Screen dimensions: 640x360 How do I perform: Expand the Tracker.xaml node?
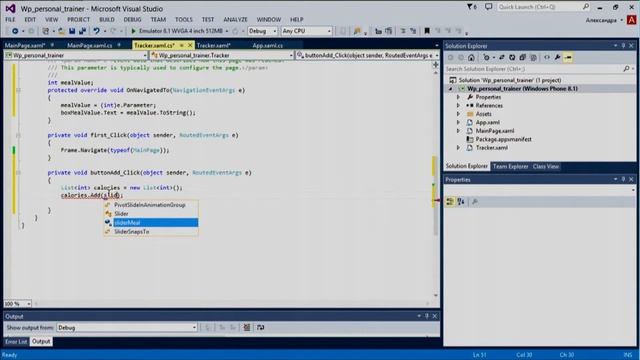tap(458, 148)
